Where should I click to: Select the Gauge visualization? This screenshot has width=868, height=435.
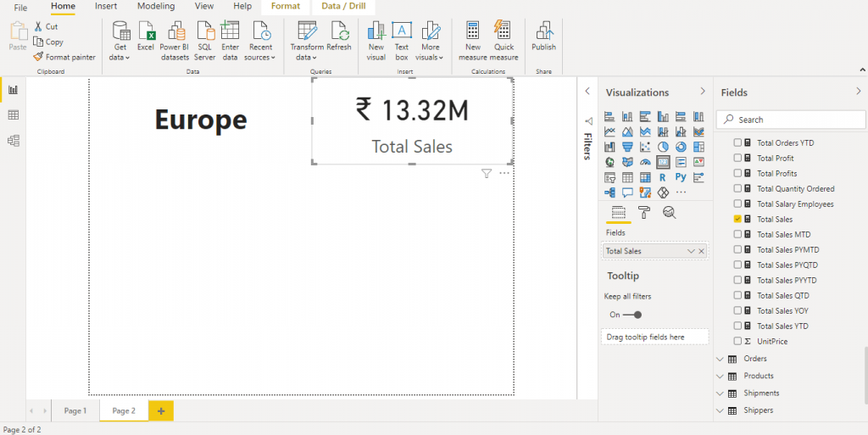pyautogui.click(x=645, y=162)
